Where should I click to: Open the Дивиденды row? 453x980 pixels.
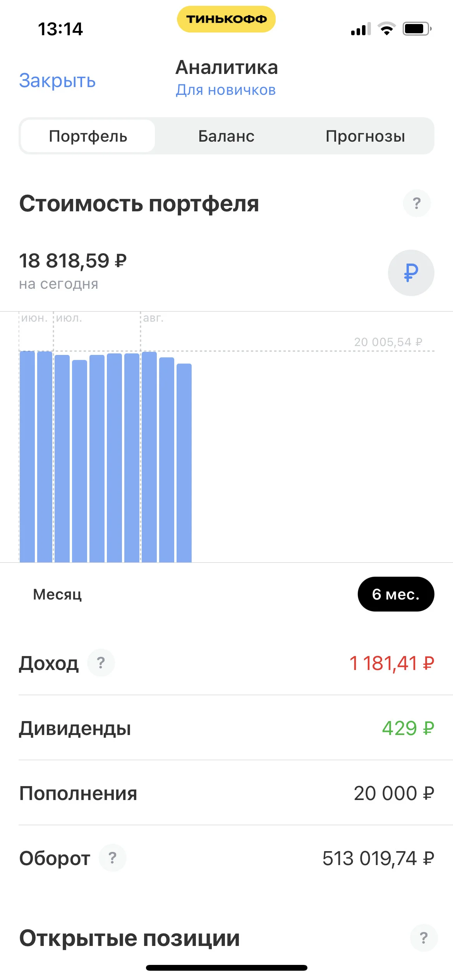(x=226, y=728)
